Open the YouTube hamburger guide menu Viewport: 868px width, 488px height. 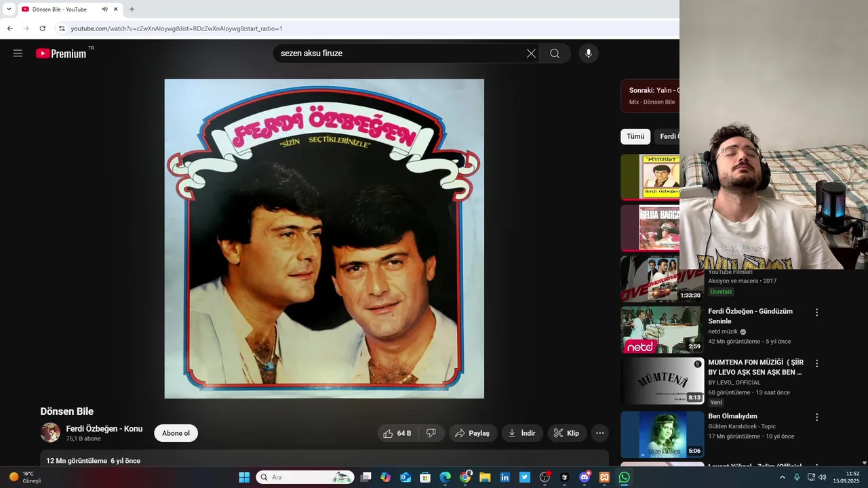18,54
